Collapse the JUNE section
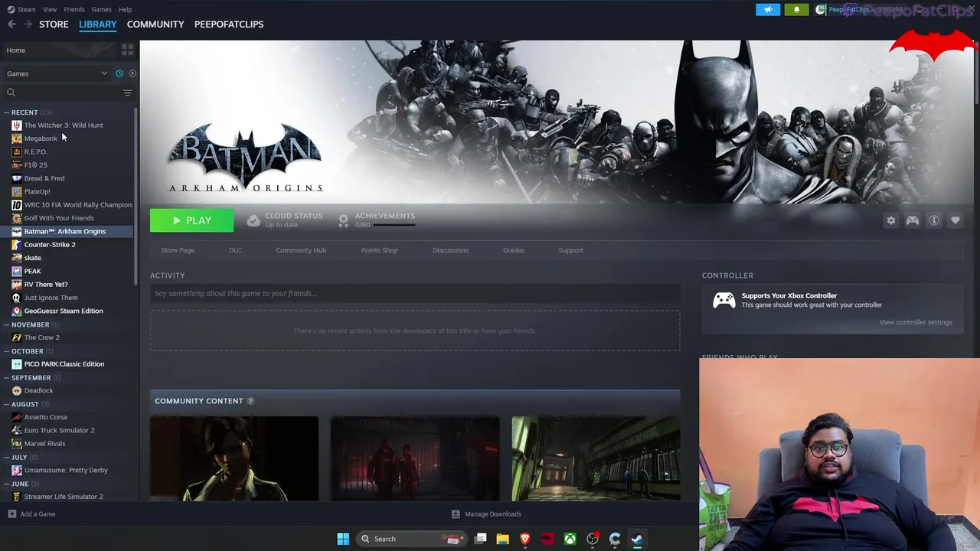The height and width of the screenshot is (551, 980). click(7, 484)
